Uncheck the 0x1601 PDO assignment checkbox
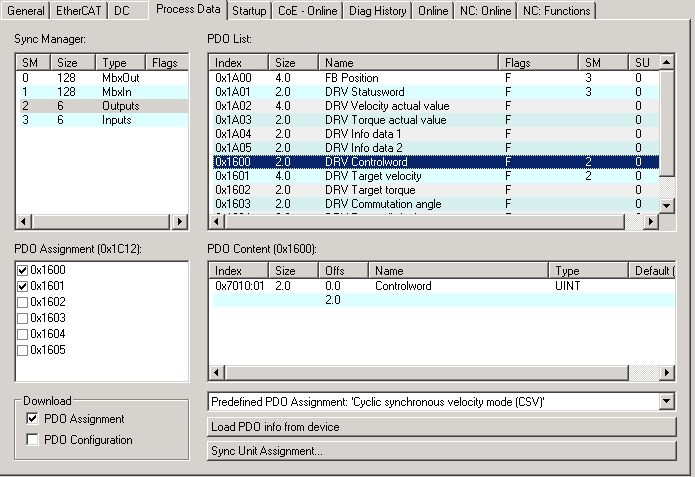The image size is (695, 477). [23, 286]
